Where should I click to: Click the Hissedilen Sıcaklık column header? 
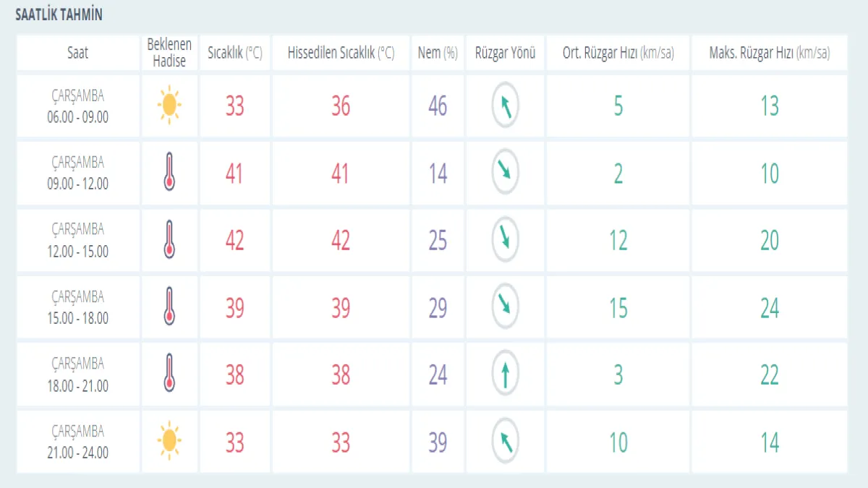coord(341,53)
